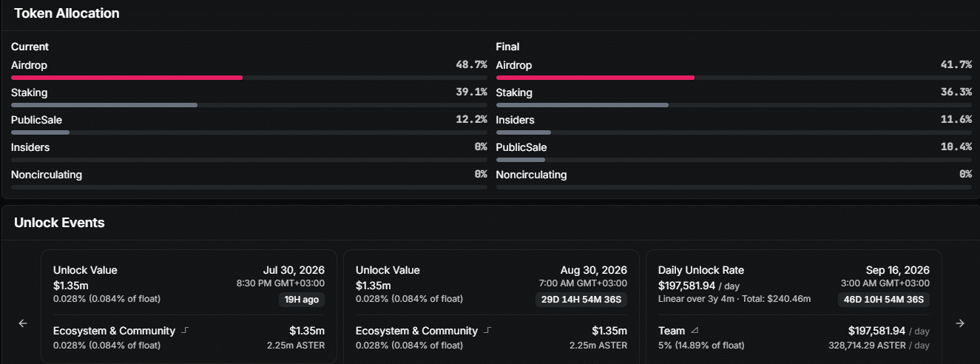Click step icon beside first Ecosystem & Community
This screenshot has height=364, width=980.
pos(185,331)
